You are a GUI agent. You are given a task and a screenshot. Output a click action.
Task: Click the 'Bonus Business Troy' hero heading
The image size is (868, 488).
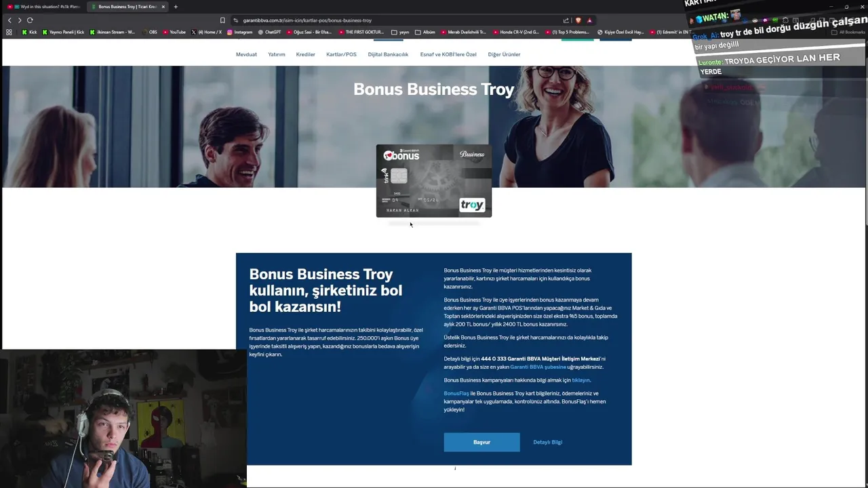pyautogui.click(x=434, y=89)
